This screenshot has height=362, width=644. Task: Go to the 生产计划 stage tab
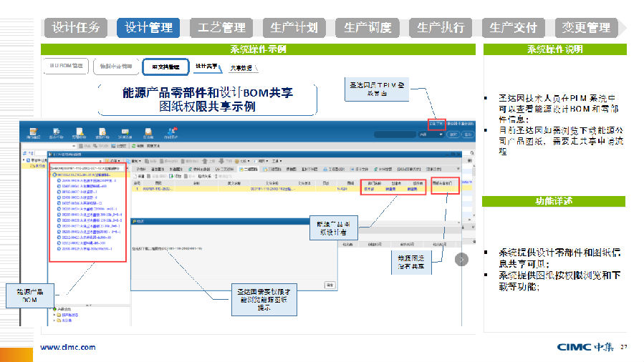click(x=294, y=28)
